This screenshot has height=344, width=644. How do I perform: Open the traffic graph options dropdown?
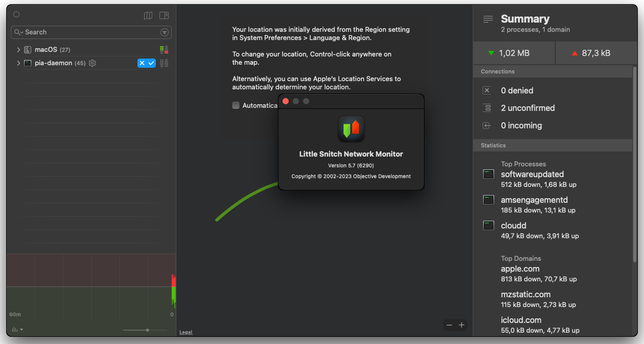(x=17, y=330)
